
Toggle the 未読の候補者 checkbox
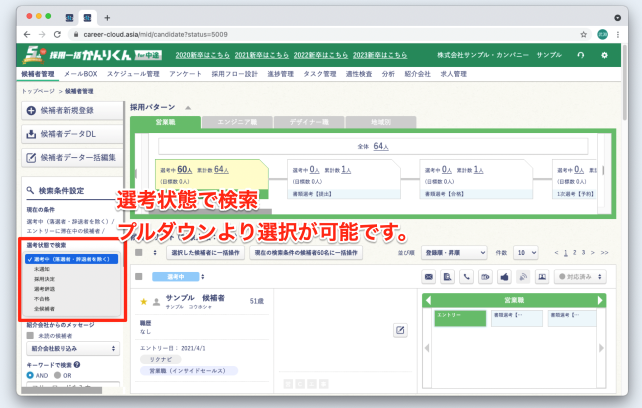pos(30,335)
